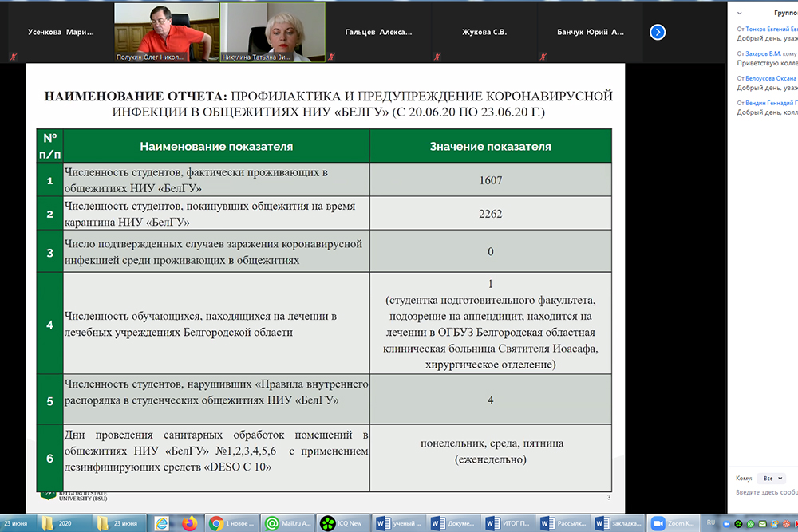Open Firefox from the taskbar

click(189, 523)
